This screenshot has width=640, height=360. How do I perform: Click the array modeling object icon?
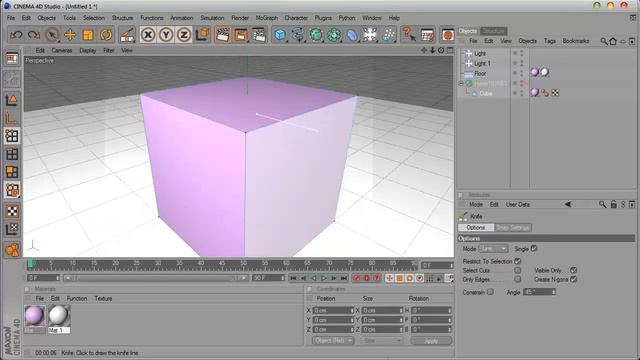(334, 35)
